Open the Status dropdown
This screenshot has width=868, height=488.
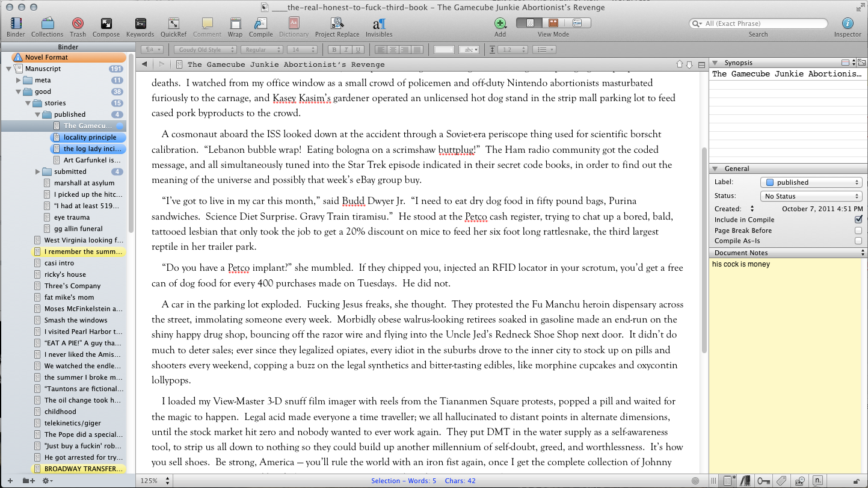pos(811,196)
